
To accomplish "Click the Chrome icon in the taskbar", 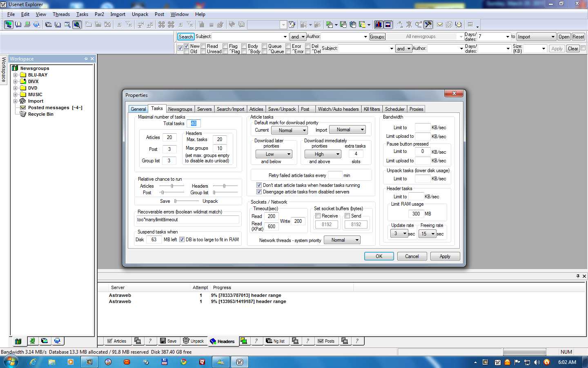I will [183, 362].
